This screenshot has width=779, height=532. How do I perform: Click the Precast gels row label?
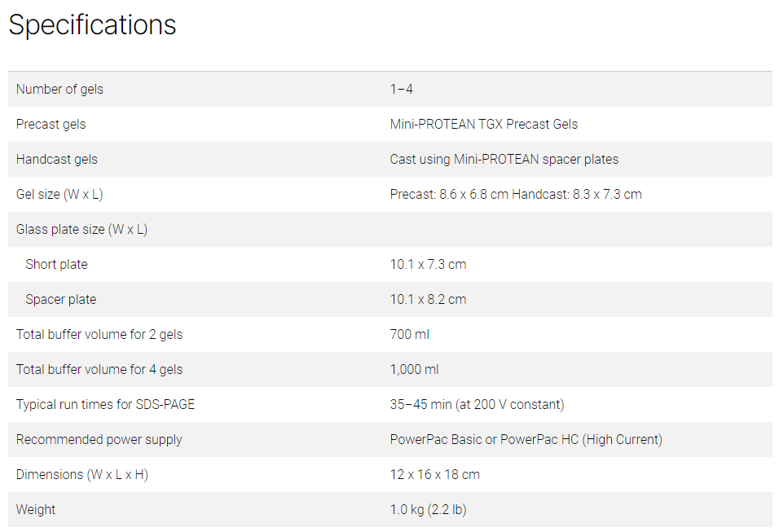[51, 124]
